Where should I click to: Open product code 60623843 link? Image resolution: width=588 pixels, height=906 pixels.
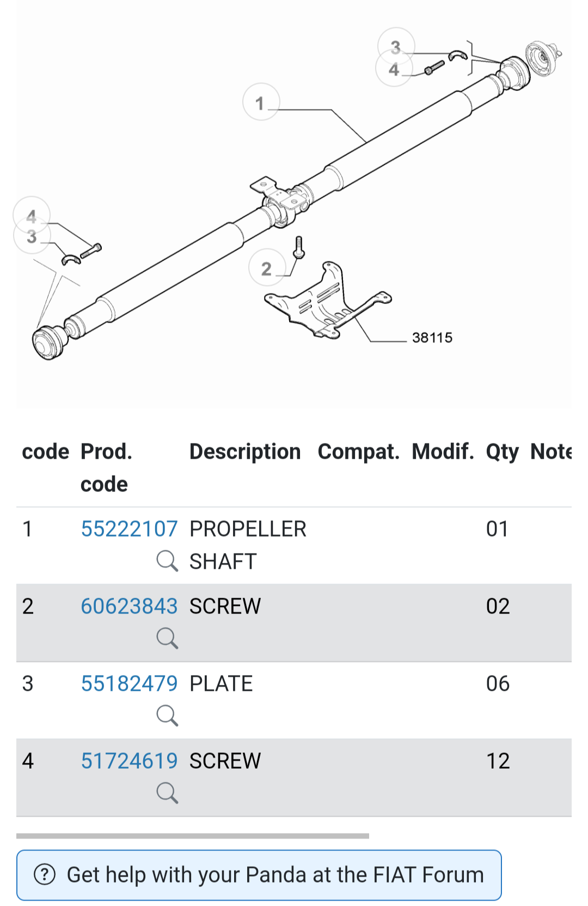tap(129, 606)
